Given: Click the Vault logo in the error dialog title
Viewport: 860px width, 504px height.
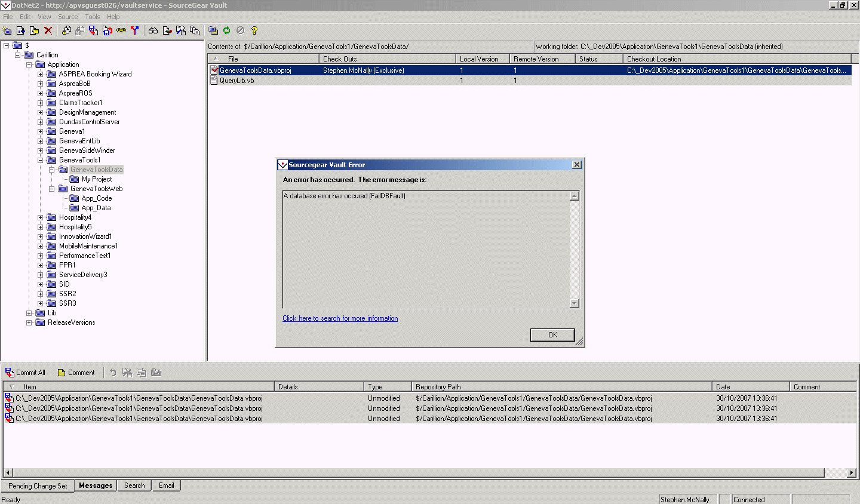Looking at the screenshot, I should [282, 165].
